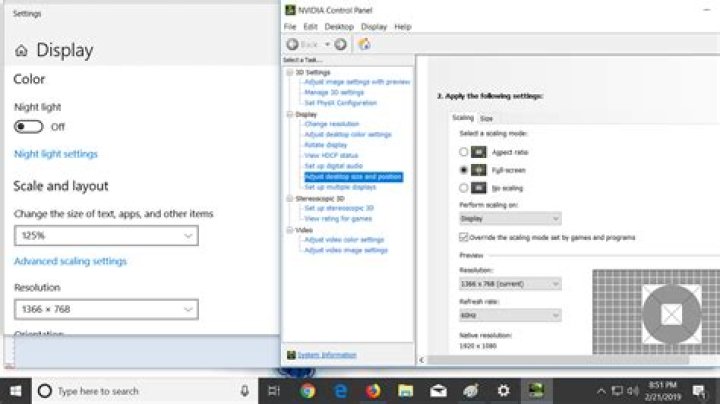The width and height of the screenshot is (720, 404).
Task: Launch Google Chrome from the taskbar
Action: [x=307, y=391]
